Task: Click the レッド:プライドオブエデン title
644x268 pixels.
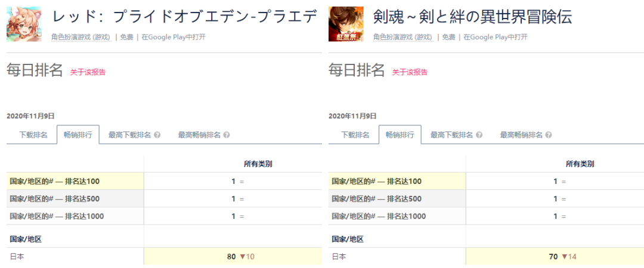Action: coord(184,17)
